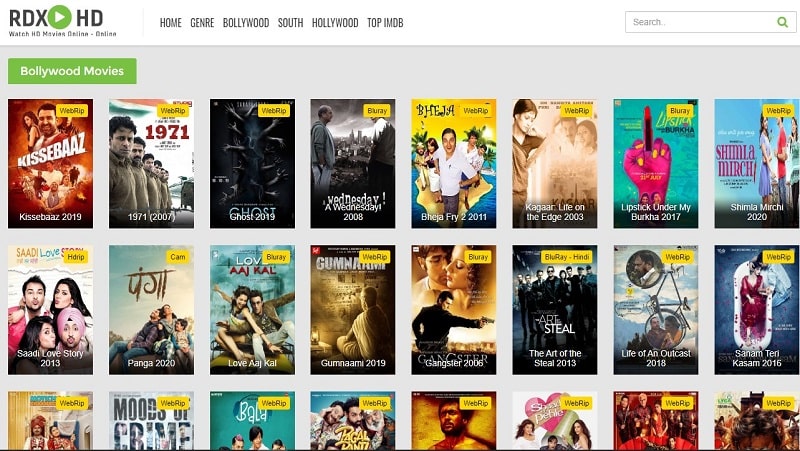
Task: Open the Kissebaaz 2019 movie poster
Action: [x=51, y=163]
